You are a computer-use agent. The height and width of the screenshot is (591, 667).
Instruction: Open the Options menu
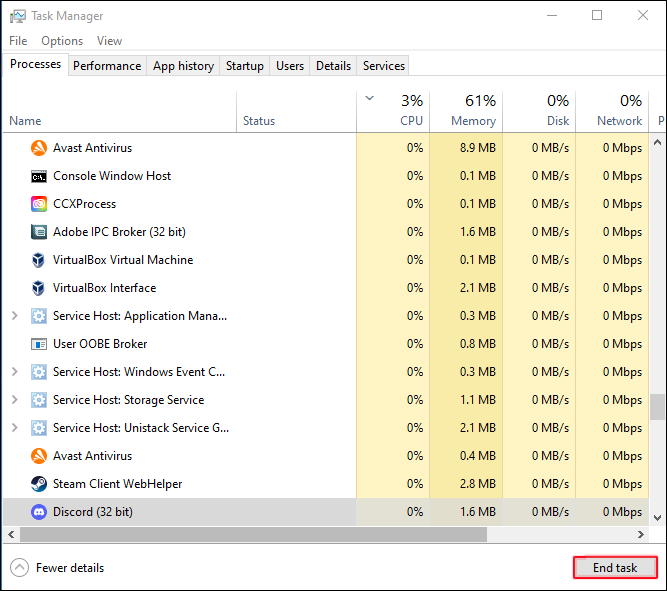point(62,41)
